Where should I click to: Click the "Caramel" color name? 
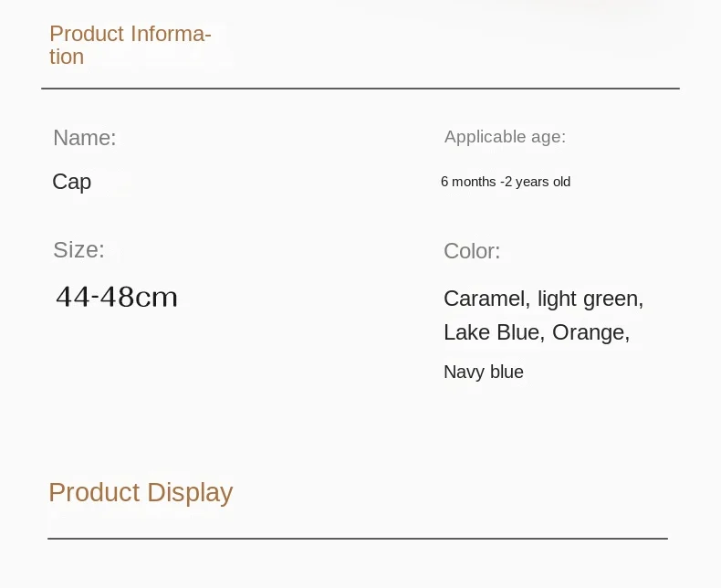click(486, 299)
